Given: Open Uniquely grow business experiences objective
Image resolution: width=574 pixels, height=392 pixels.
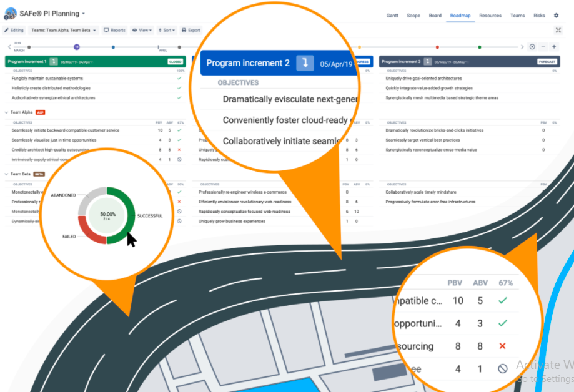Looking at the screenshot, I should [232, 221].
